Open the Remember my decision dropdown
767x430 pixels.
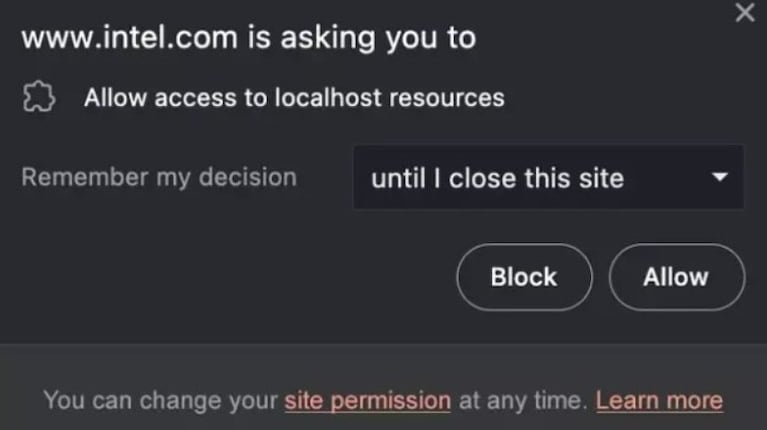(547, 178)
